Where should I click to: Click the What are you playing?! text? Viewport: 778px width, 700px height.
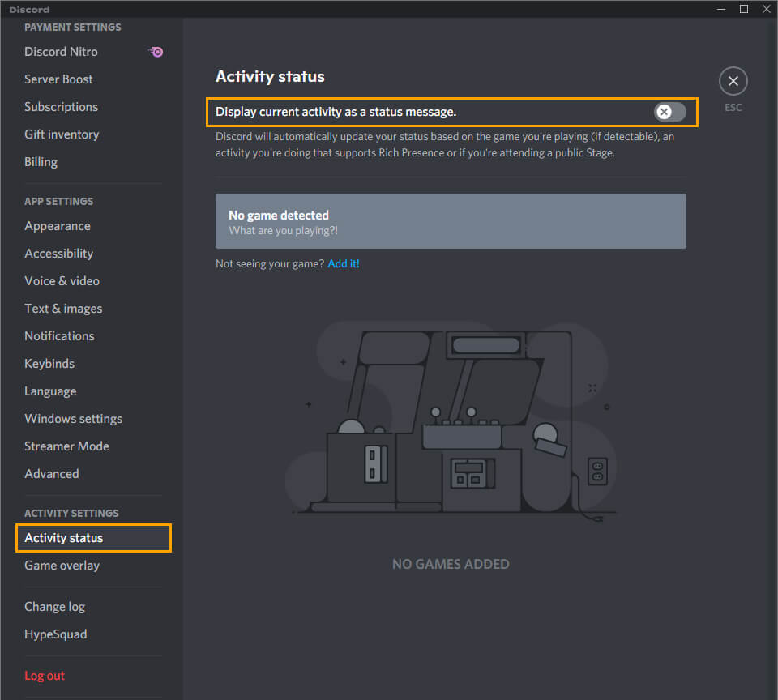[284, 231]
